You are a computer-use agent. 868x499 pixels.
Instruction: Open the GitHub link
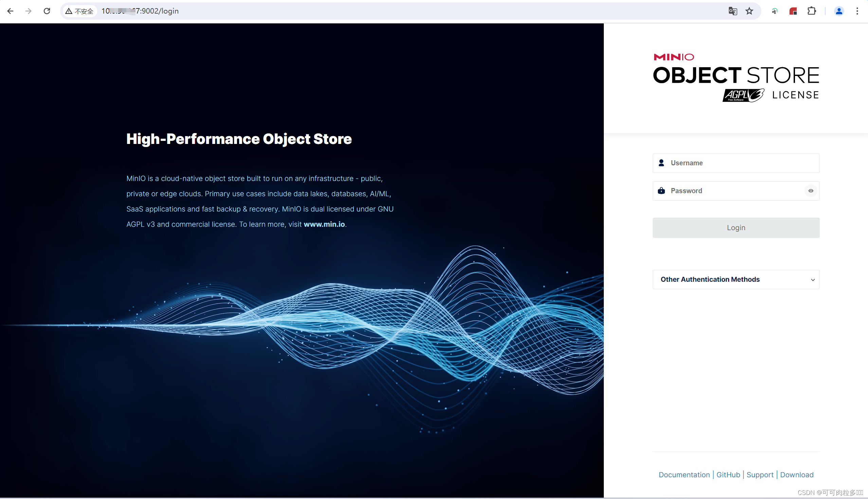728,475
